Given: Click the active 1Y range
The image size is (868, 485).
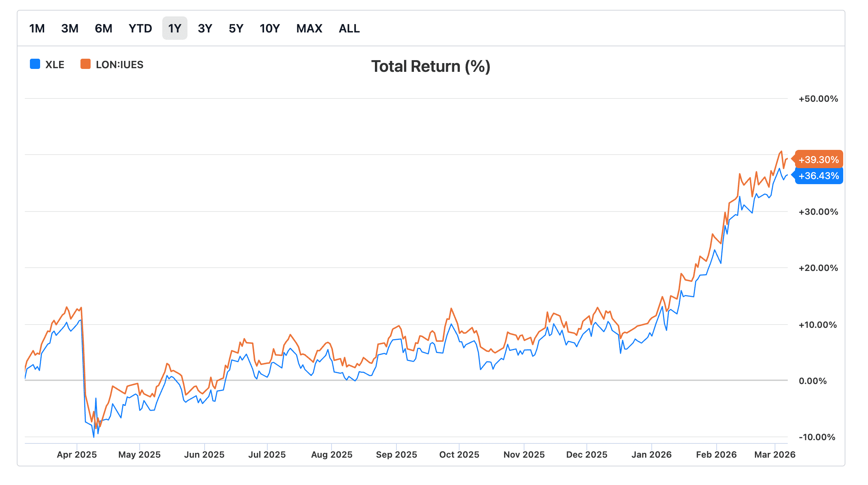Looking at the screenshot, I should [x=175, y=28].
